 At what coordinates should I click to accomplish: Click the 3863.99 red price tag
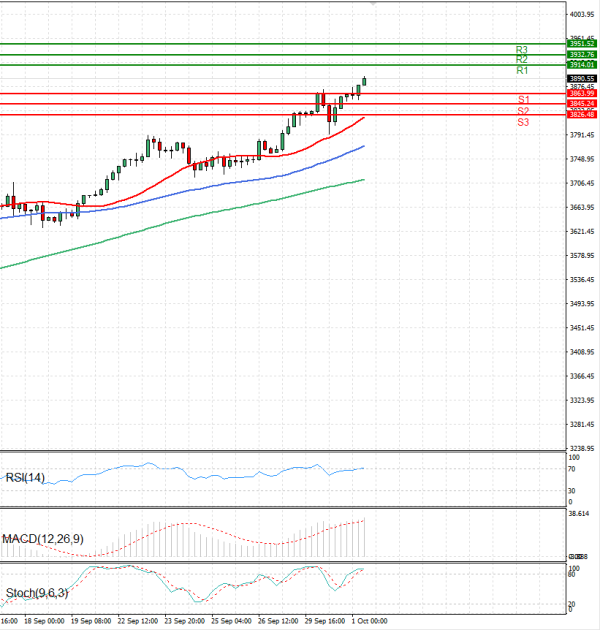[x=581, y=93]
